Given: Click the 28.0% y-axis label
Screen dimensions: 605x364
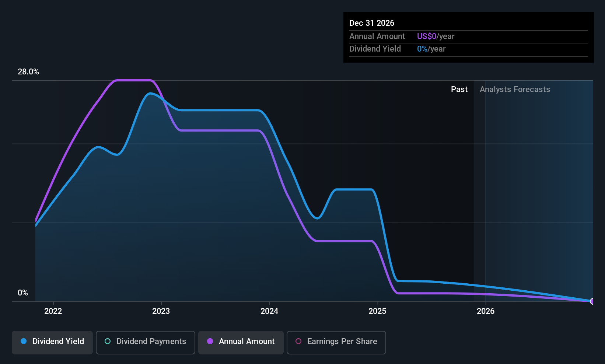Looking at the screenshot, I should click(x=28, y=72).
